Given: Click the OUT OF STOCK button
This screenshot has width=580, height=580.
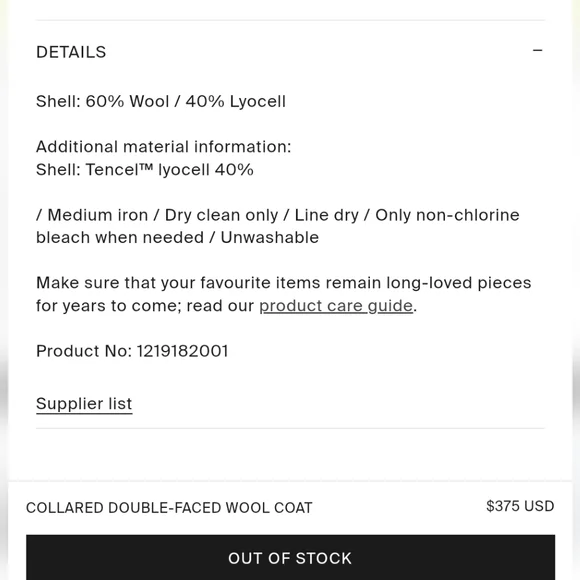Looking at the screenshot, I should point(290,557).
